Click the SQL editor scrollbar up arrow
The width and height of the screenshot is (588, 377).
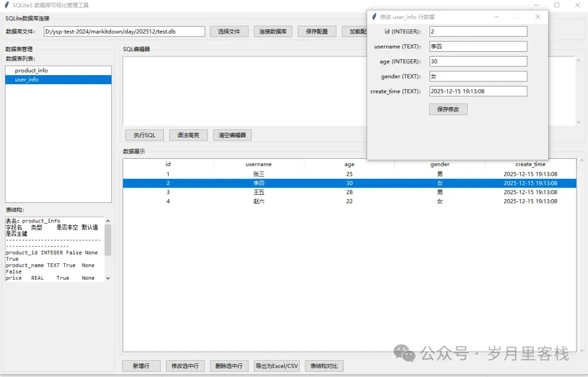click(x=579, y=60)
